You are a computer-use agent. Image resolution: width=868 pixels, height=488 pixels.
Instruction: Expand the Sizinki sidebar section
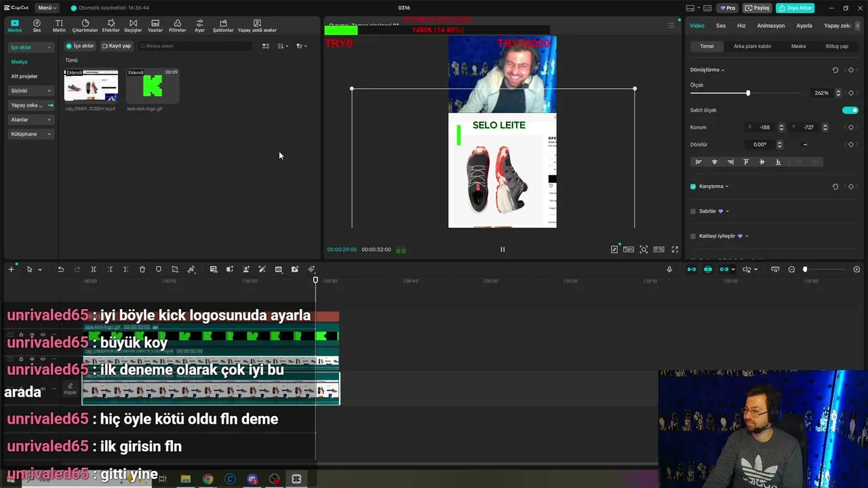click(x=31, y=91)
